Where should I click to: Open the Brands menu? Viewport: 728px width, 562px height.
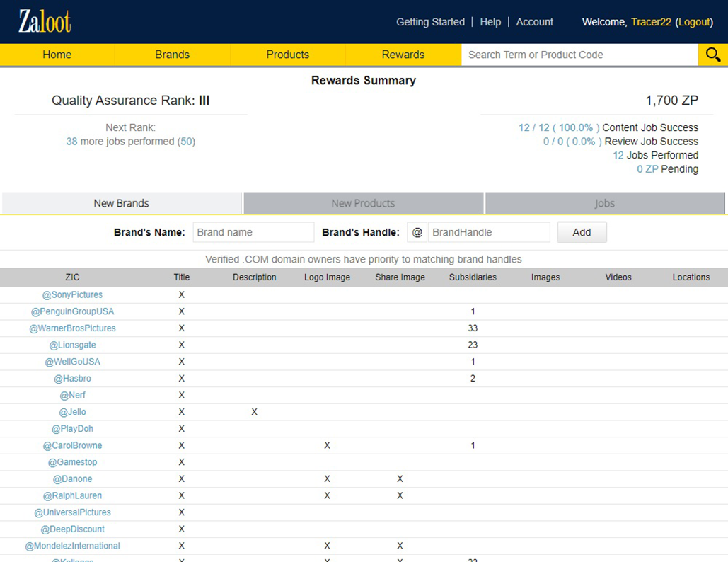(172, 55)
